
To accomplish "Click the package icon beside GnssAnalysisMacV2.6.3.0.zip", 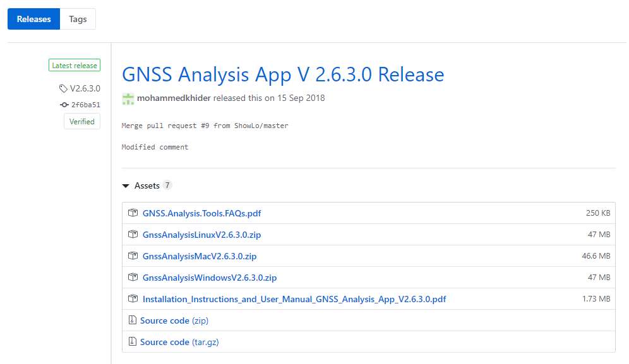I will 133,256.
